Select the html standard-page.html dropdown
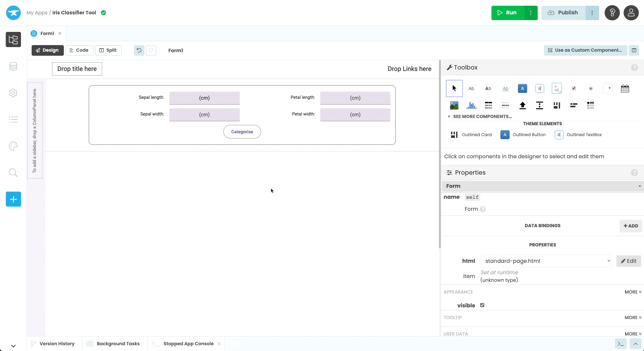 547,261
